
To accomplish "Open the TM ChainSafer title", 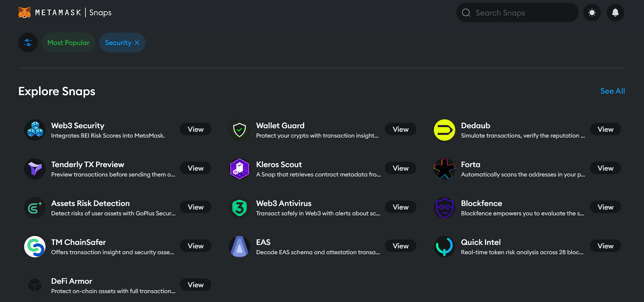I will [x=79, y=242].
